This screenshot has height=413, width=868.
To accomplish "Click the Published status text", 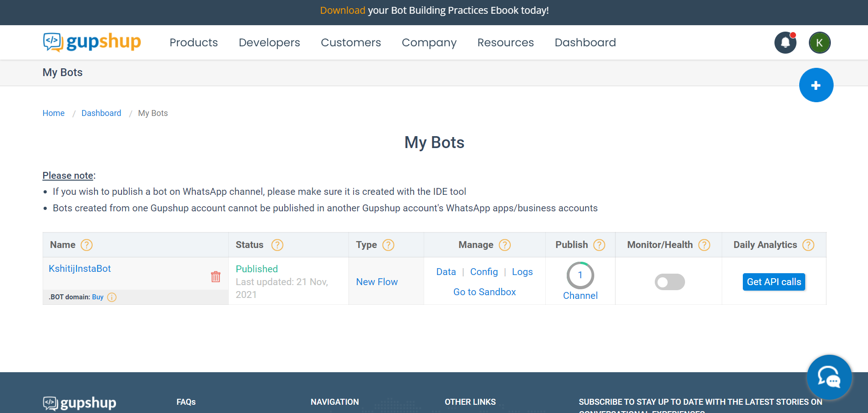I will coord(257,269).
